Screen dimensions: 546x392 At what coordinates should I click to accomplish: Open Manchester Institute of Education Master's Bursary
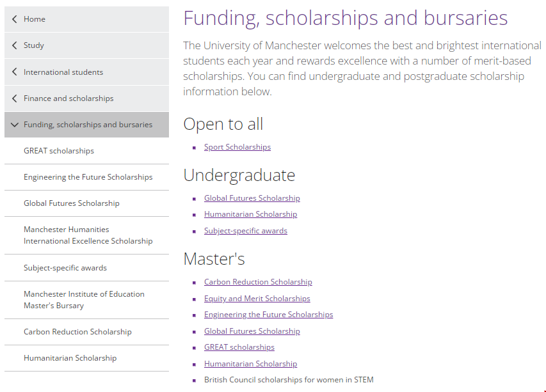click(x=84, y=300)
